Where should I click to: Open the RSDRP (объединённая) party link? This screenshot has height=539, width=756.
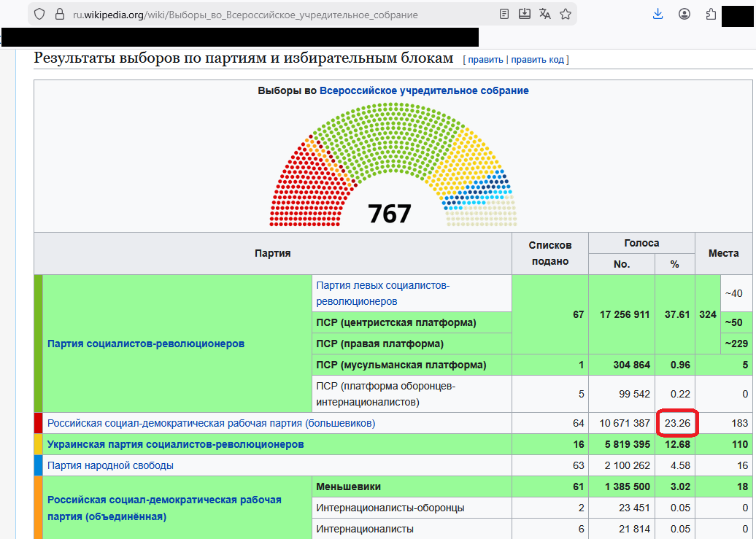pyautogui.click(x=164, y=508)
